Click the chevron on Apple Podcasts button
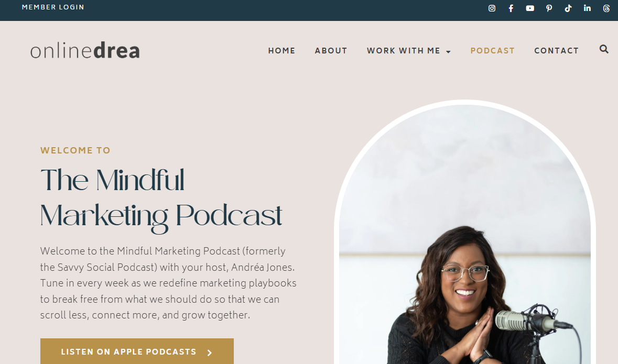618x364 pixels. point(210,352)
